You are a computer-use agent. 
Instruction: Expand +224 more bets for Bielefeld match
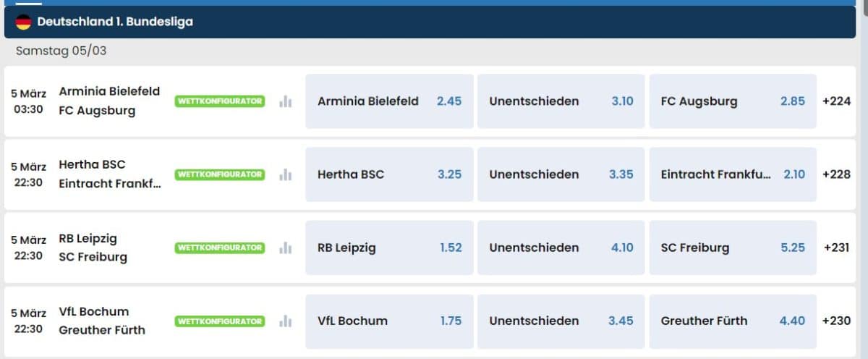836,101
